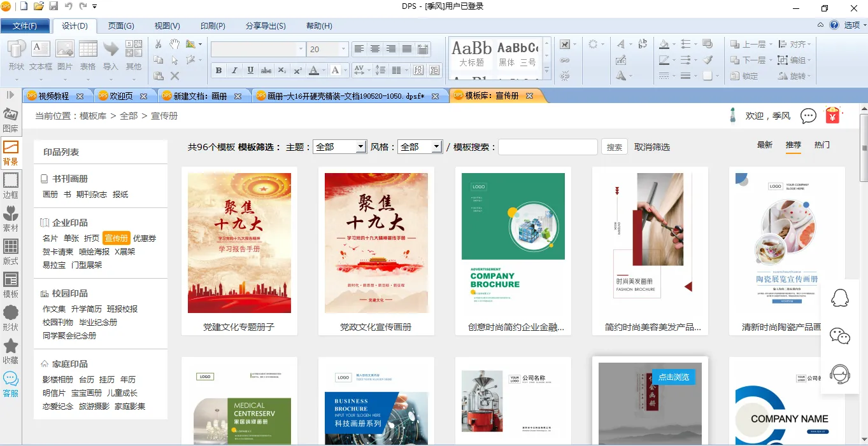
Task: Open the 页面(G) ribbon tab
Action: (x=121, y=26)
